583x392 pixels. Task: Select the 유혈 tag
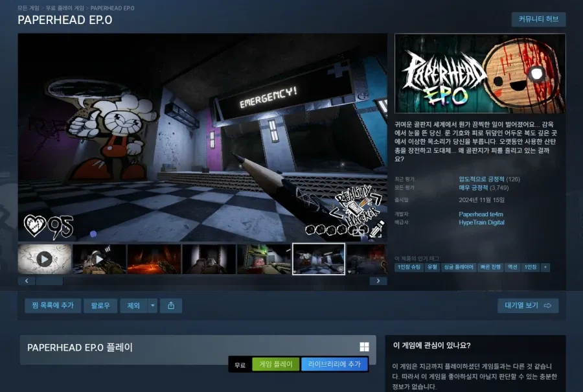pos(432,267)
